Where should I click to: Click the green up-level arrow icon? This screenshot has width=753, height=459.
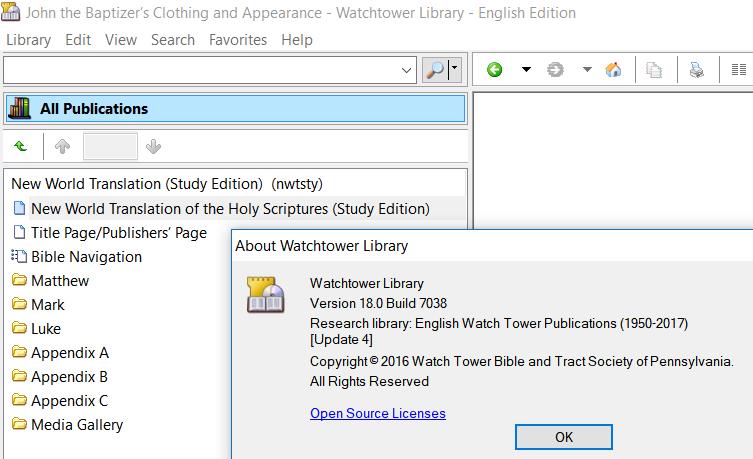[x=20, y=147]
